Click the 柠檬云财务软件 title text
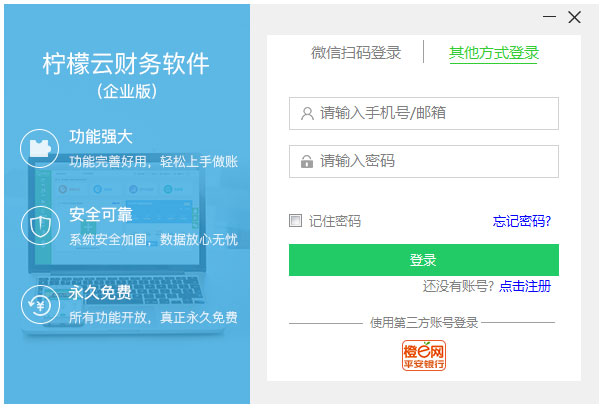The height and width of the screenshot is (408, 604). [x=126, y=65]
